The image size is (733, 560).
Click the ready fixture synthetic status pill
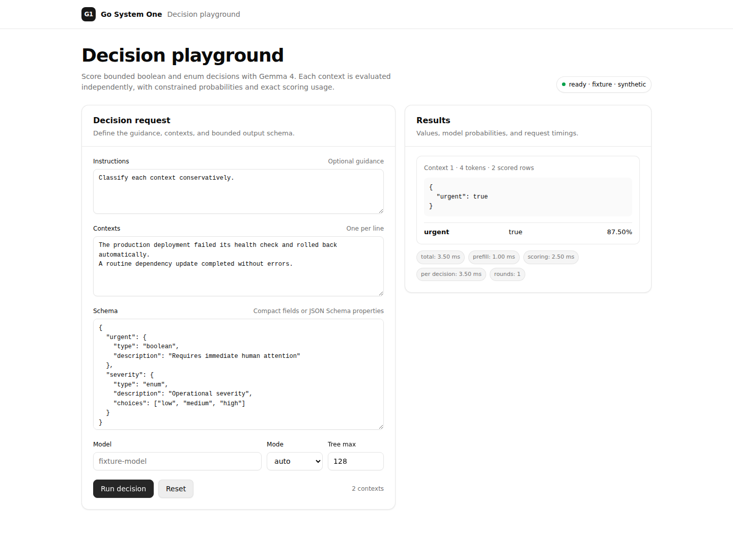604,85
